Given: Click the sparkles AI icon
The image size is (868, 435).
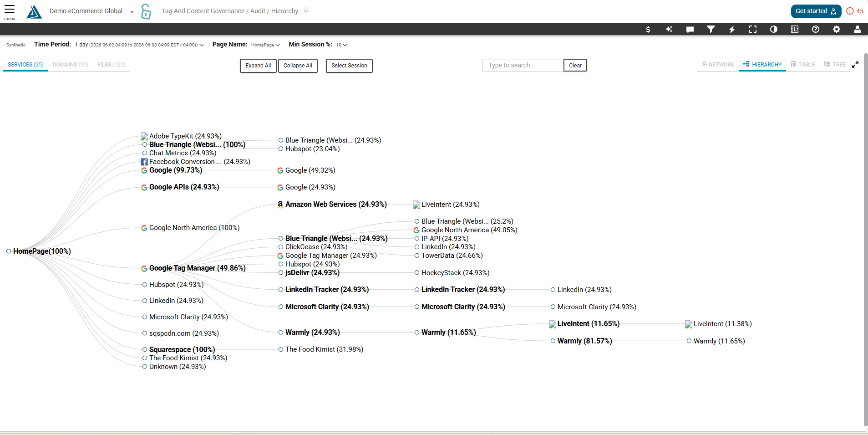Looking at the screenshot, I should coord(669,29).
